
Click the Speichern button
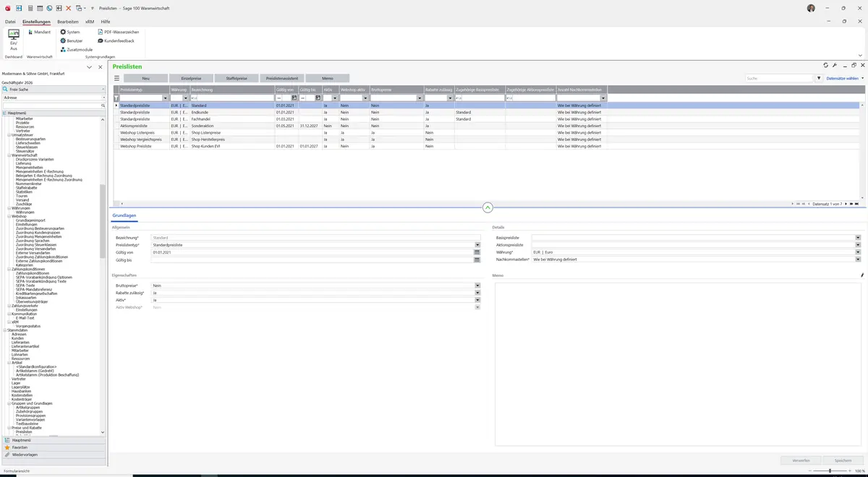pos(843,460)
